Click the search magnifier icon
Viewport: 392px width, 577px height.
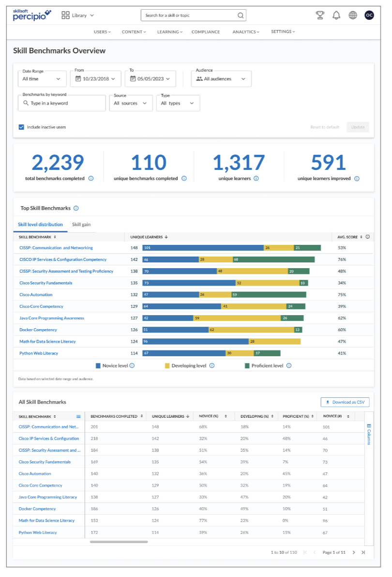[241, 15]
